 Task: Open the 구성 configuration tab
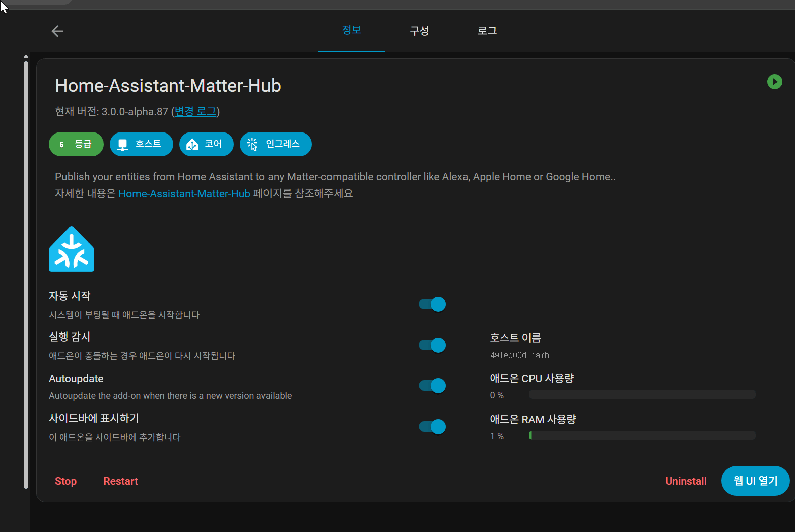tap(419, 31)
